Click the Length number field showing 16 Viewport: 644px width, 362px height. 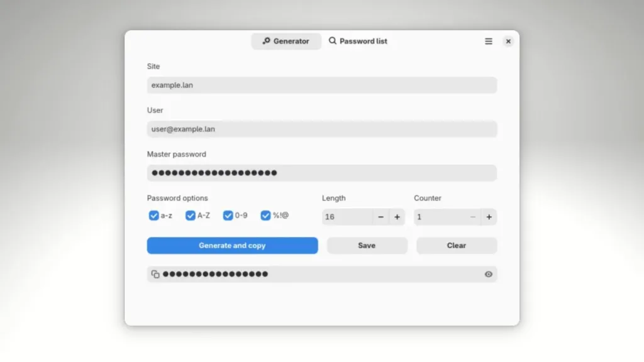[347, 217]
